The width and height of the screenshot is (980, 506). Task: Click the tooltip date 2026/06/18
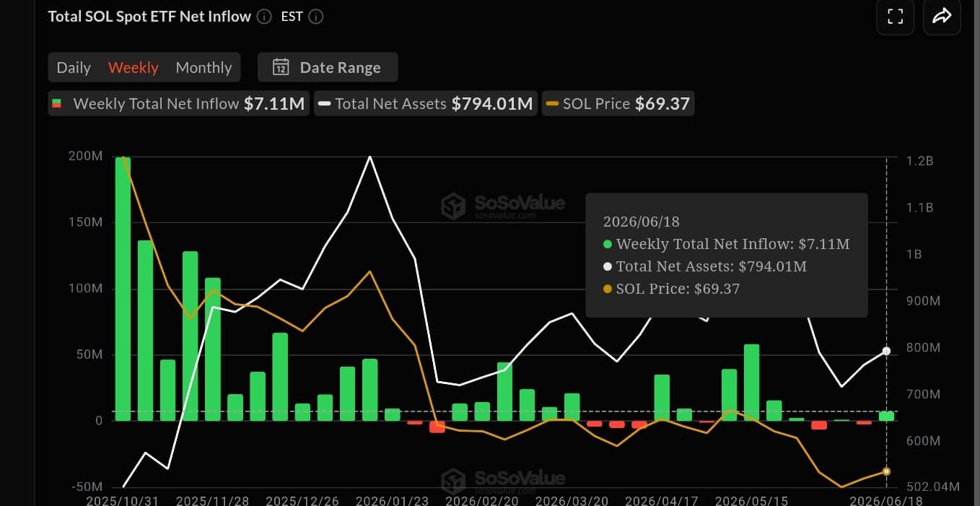click(x=642, y=222)
